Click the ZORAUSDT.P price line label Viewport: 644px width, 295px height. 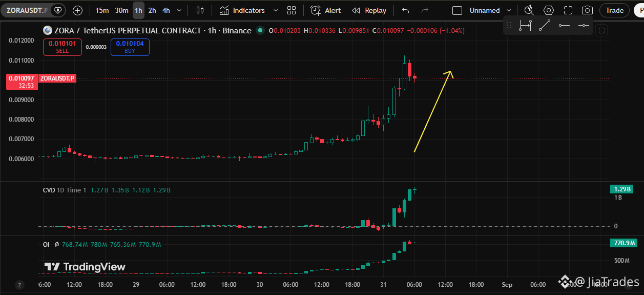coord(57,78)
